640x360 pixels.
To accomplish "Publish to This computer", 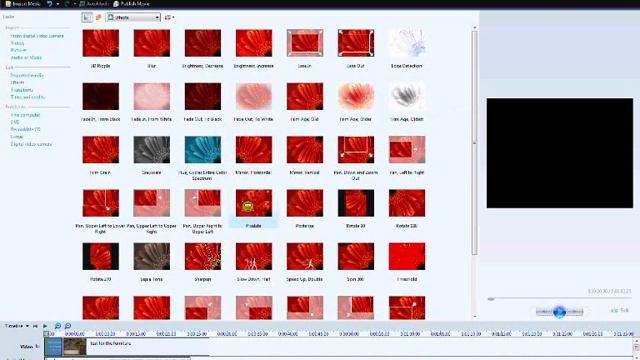I will 25,115.
